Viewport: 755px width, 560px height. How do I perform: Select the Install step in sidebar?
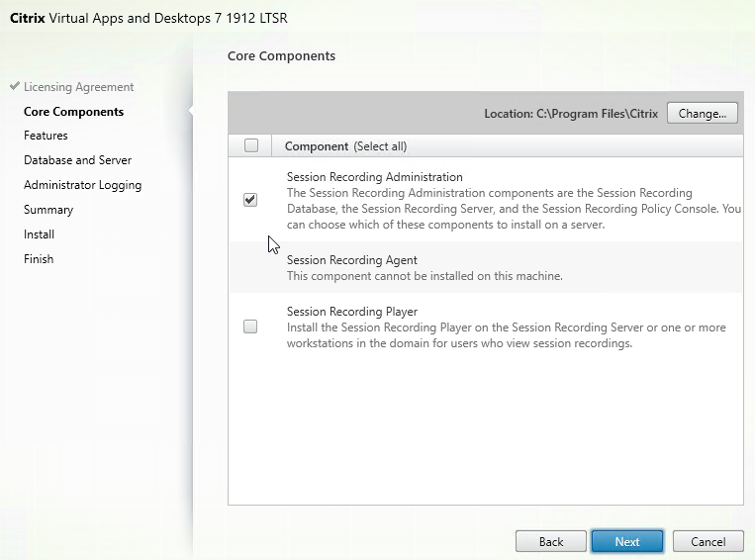coord(39,234)
